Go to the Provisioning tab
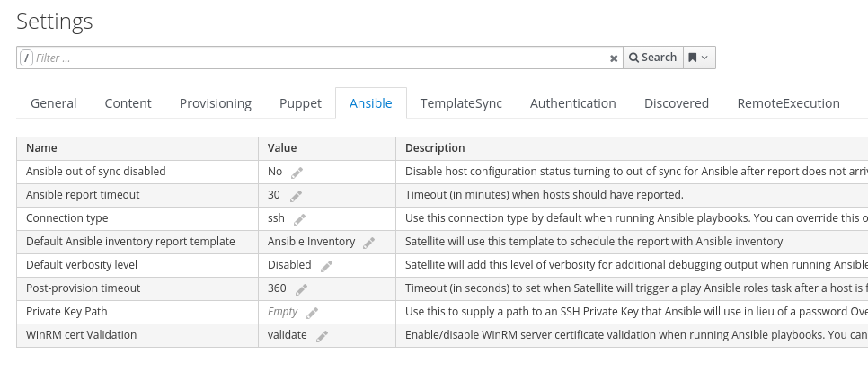 point(216,103)
